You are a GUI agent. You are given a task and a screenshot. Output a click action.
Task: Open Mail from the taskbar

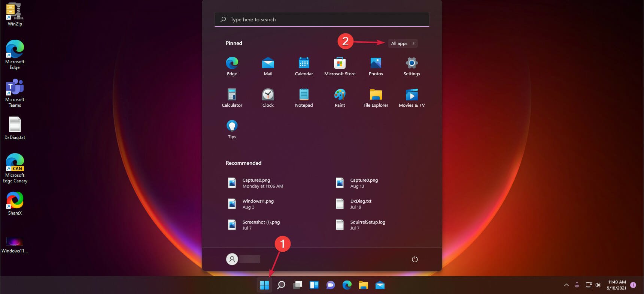click(x=380, y=285)
